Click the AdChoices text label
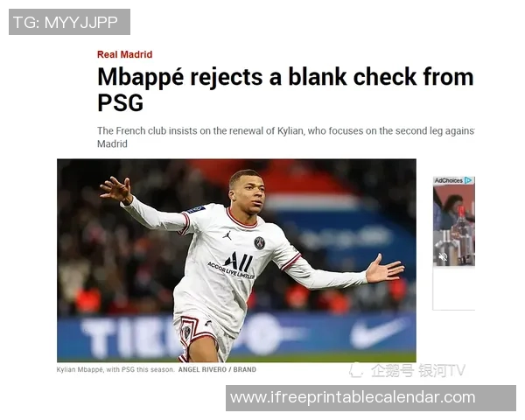The height and width of the screenshot is (420, 525). click(x=448, y=180)
